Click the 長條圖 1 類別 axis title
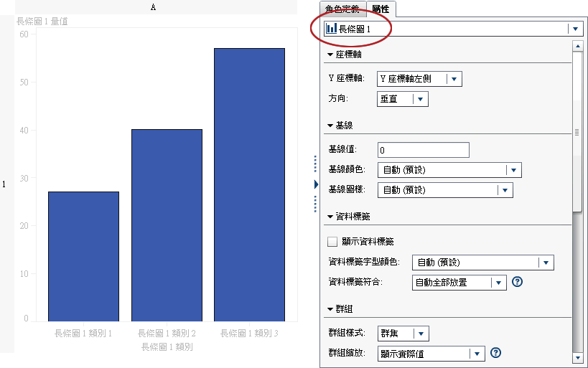Image resolution: width=588 pixels, height=368 pixels. click(167, 347)
